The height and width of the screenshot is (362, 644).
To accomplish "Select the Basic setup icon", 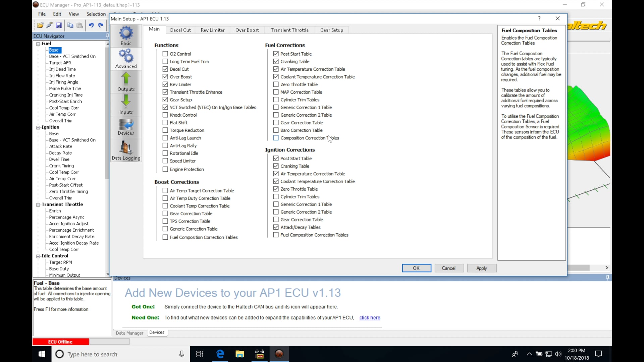I will click(126, 35).
